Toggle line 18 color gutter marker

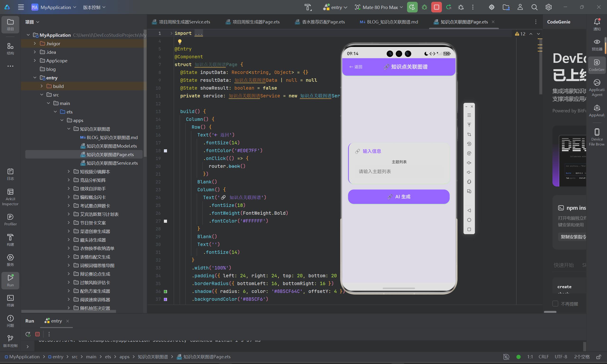point(165,151)
